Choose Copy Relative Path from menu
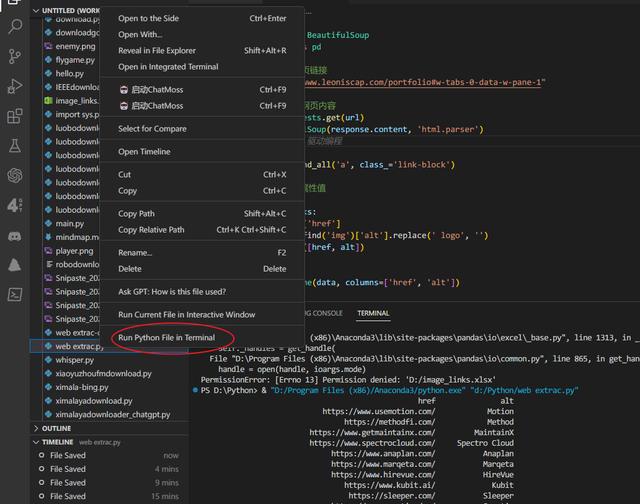 click(151, 230)
